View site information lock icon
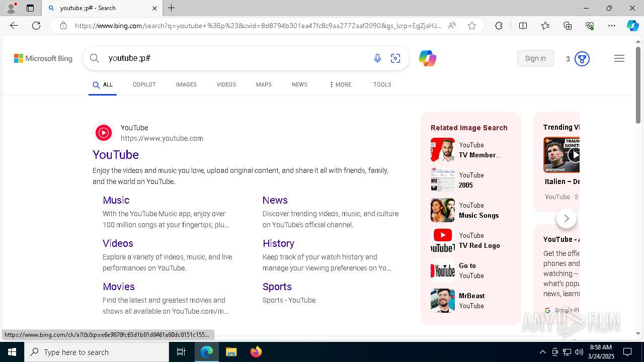 tap(63, 26)
